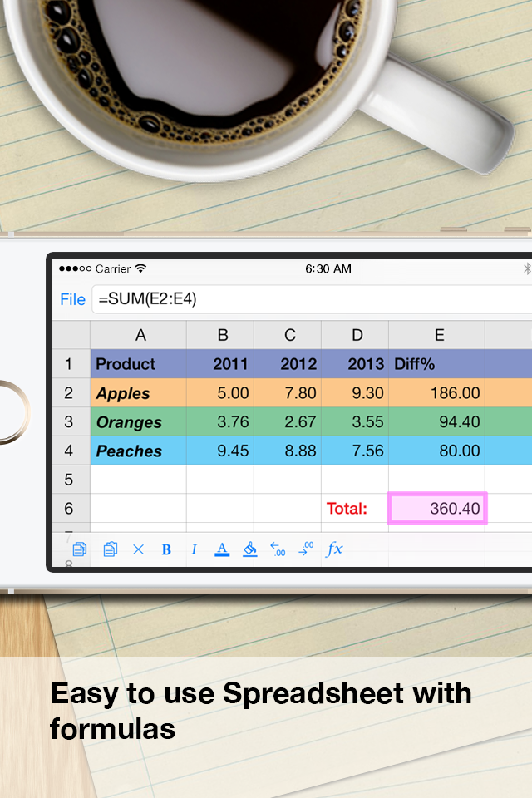The height and width of the screenshot is (798, 532).
Task: Select row 4 header
Action: 71,451
